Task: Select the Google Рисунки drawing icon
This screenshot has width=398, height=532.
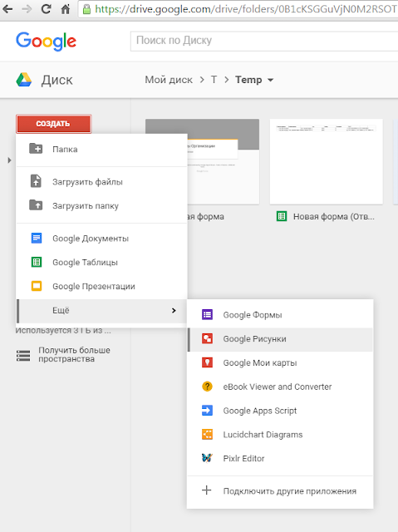Action: pos(207,338)
